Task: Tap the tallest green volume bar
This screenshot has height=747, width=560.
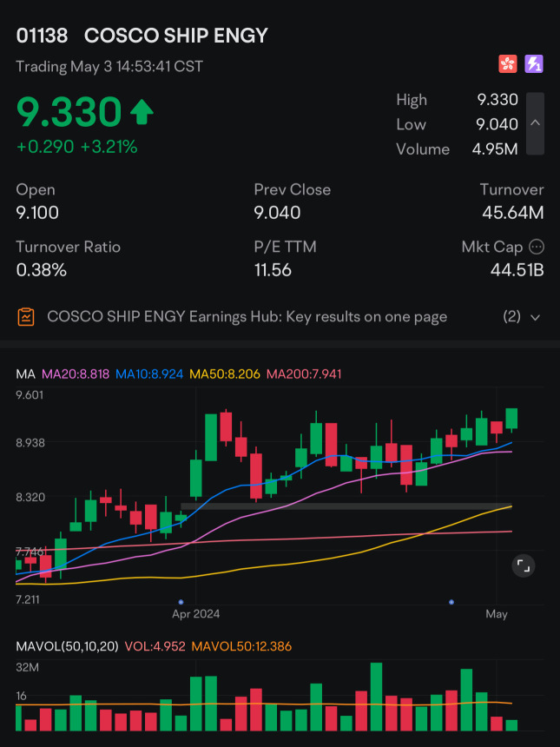Action: [376, 697]
